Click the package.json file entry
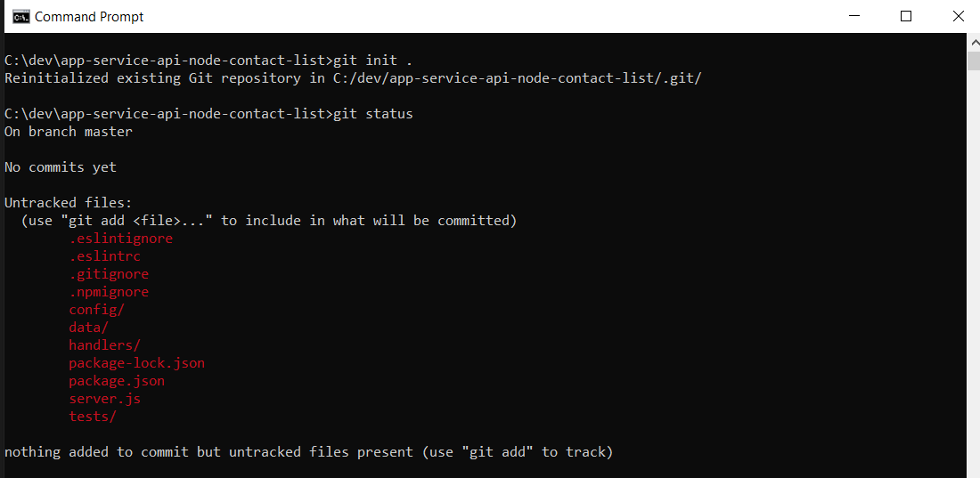Viewport: 980px width, 478px height. pyautogui.click(x=117, y=380)
